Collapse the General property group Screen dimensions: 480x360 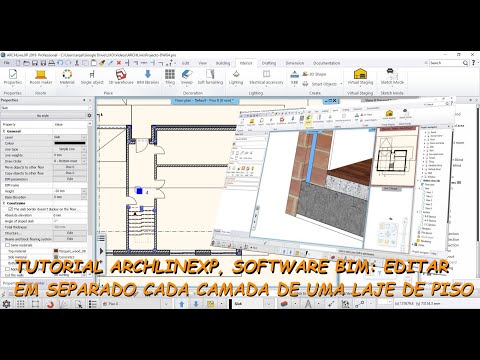click(x=4, y=131)
